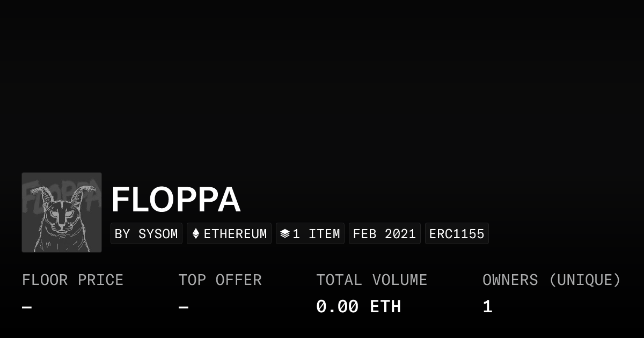644x338 pixels.
Task: Click the stacked layers item-count icon
Action: coord(285,234)
